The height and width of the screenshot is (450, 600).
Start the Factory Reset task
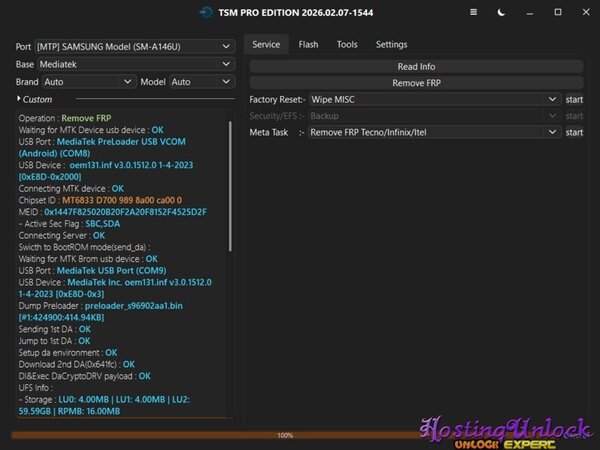574,99
